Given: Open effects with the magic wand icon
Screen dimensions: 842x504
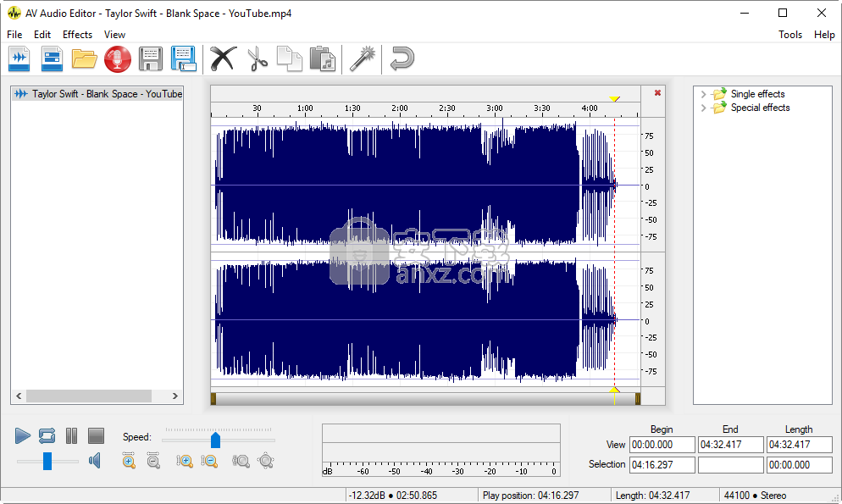Looking at the screenshot, I should coord(363,58).
